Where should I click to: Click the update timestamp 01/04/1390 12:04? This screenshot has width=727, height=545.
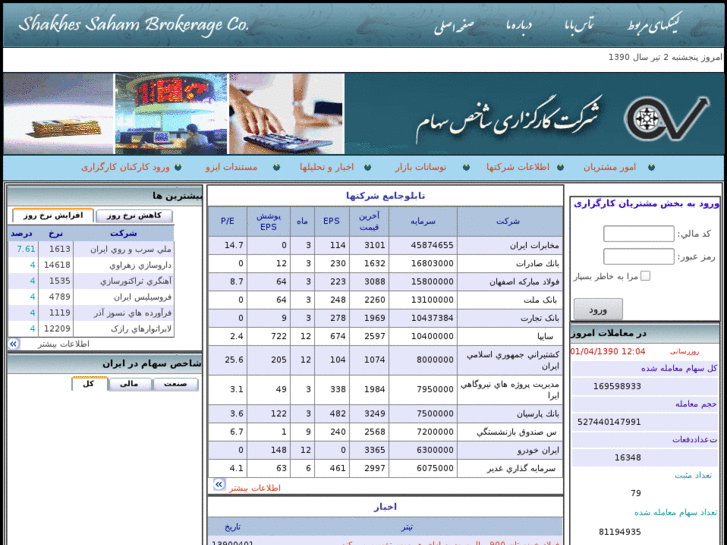pos(607,351)
